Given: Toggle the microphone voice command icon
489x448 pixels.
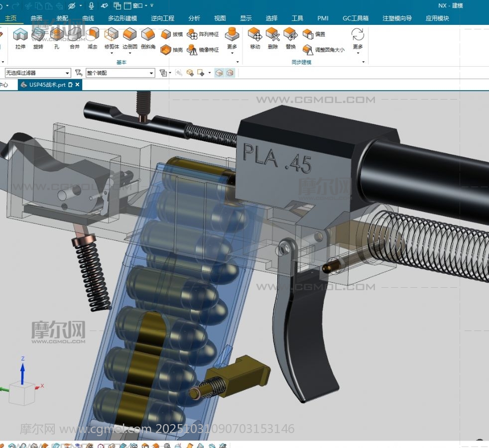Looking at the screenshot, I should (91, 5).
